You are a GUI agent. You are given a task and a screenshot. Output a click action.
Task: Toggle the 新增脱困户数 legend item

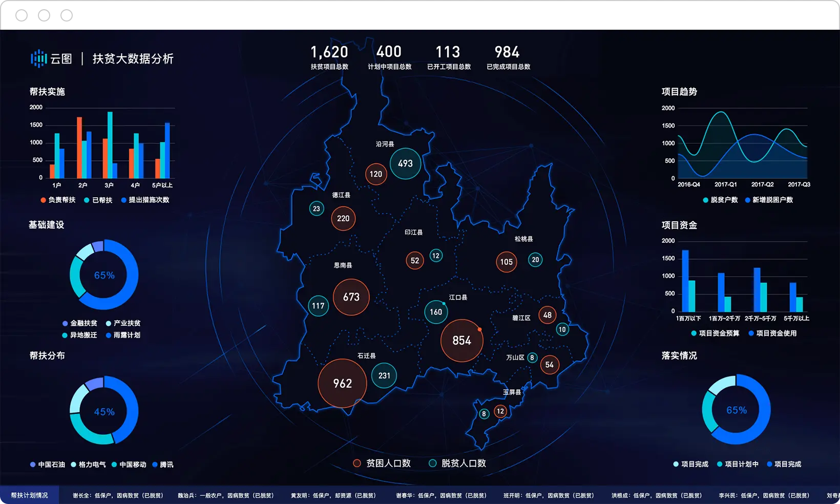click(x=769, y=200)
